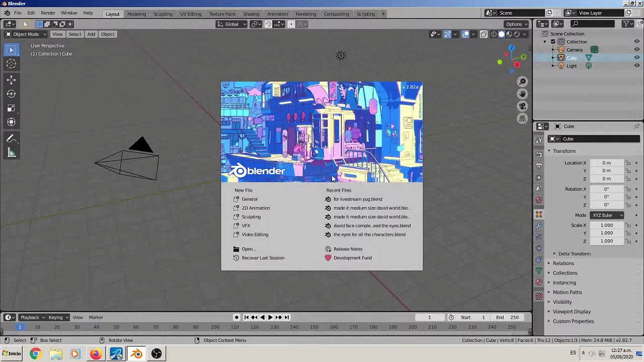Open Chrome from the taskbar
The height and width of the screenshot is (362, 644).
pyautogui.click(x=35, y=354)
